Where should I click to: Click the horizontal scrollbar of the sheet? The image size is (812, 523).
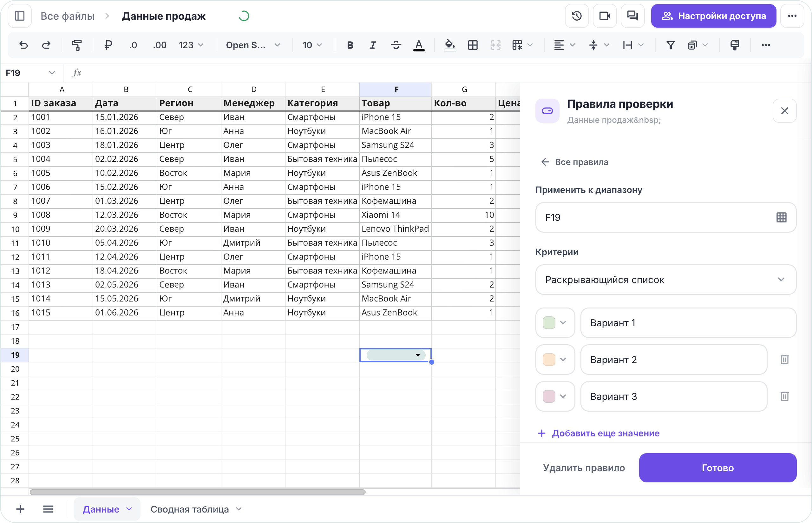198,492
